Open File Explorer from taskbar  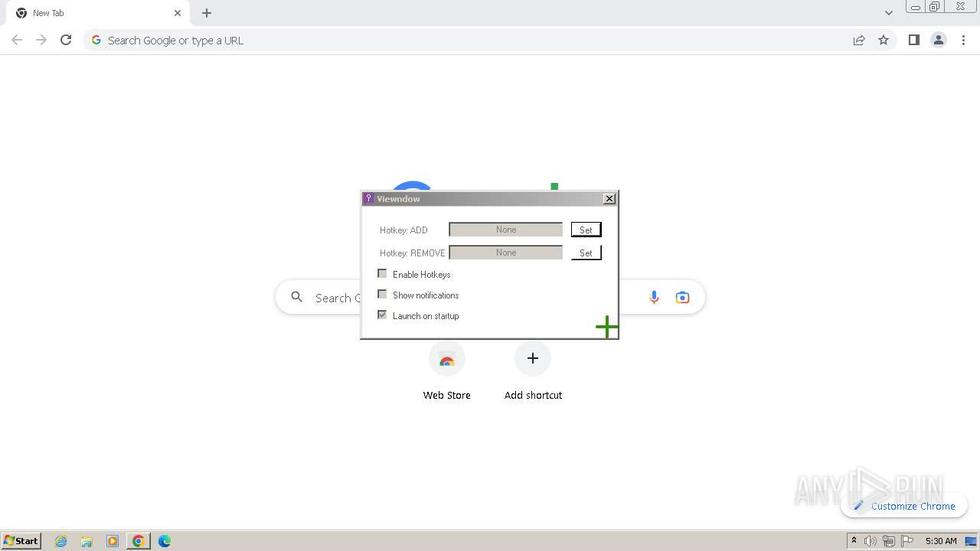coord(87,541)
